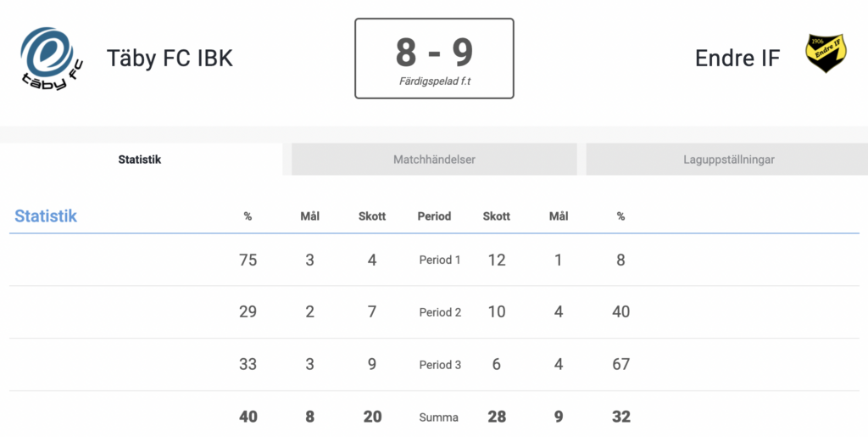Click the away team Period 3 percentage 67

pos(621,364)
